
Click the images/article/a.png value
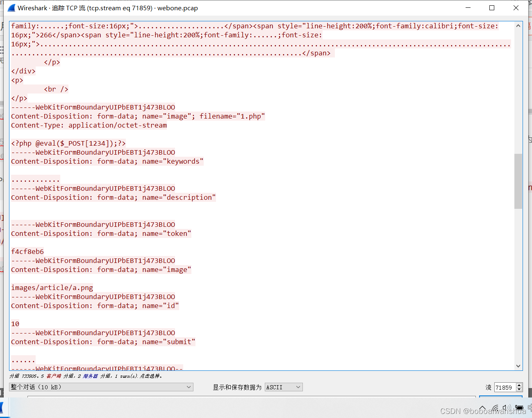click(x=52, y=288)
